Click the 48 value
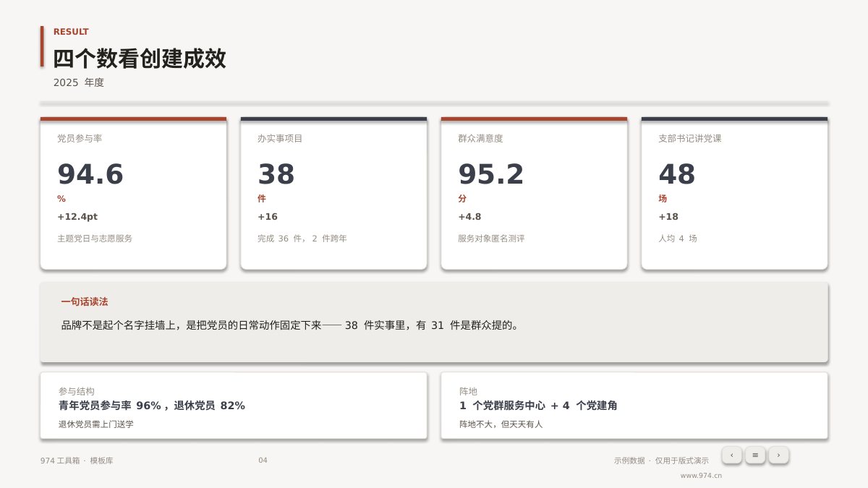868x488 pixels. click(x=677, y=174)
